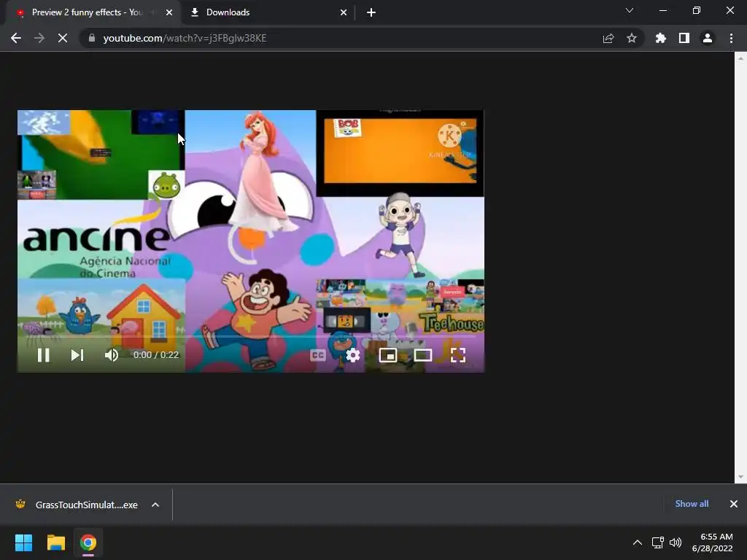
Task: Click Chrome taskbar icon
Action: coord(88,542)
